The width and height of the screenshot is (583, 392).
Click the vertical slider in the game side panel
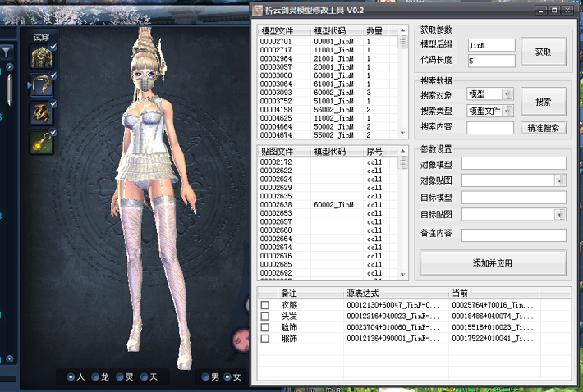pyautogui.click(x=10, y=90)
